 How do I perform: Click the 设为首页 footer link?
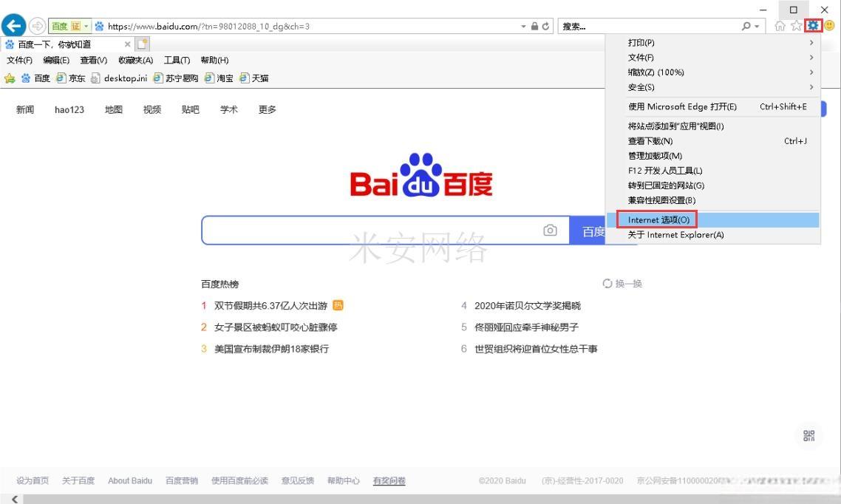click(x=33, y=480)
